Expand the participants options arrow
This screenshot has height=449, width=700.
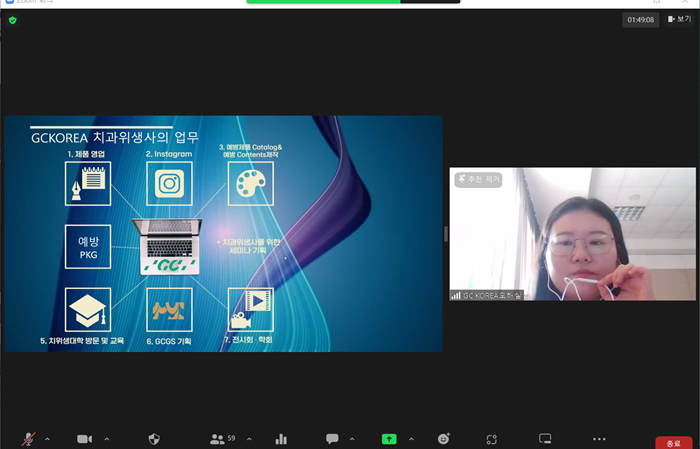[x=249, y=439]
